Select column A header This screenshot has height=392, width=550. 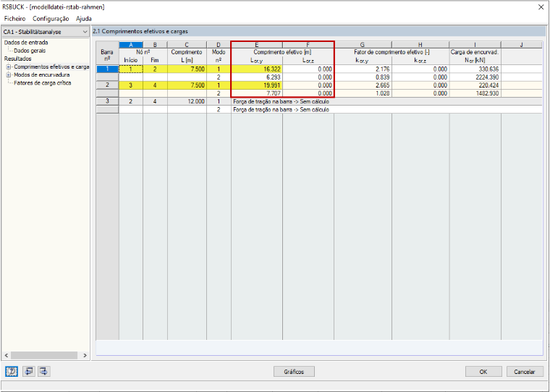pyautogui.click(x=131, y=45)
